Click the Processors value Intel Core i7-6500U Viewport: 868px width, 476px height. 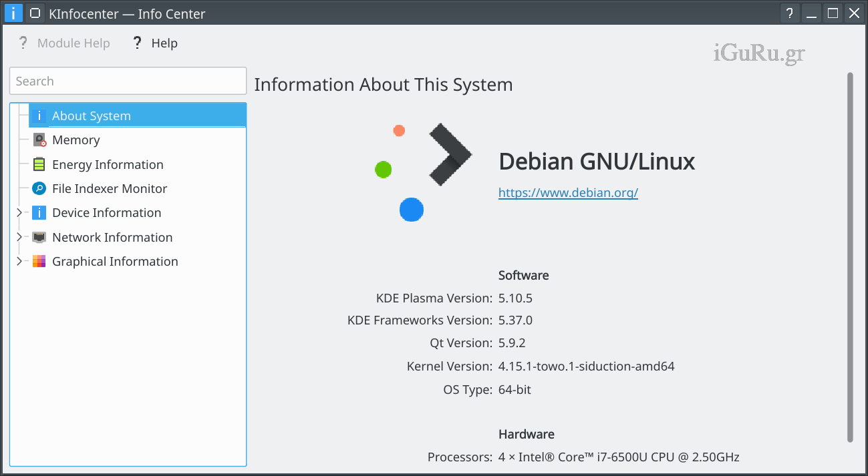coord(619,457)
